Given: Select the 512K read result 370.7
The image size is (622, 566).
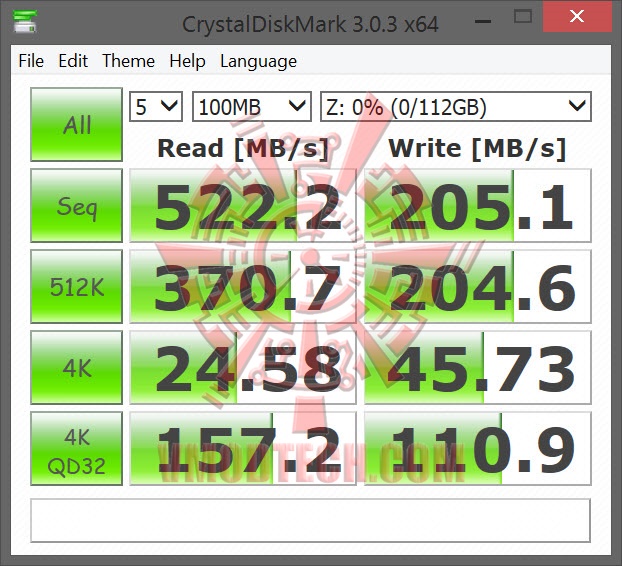Looking at the screenshot, I should [x=243, y=286].
